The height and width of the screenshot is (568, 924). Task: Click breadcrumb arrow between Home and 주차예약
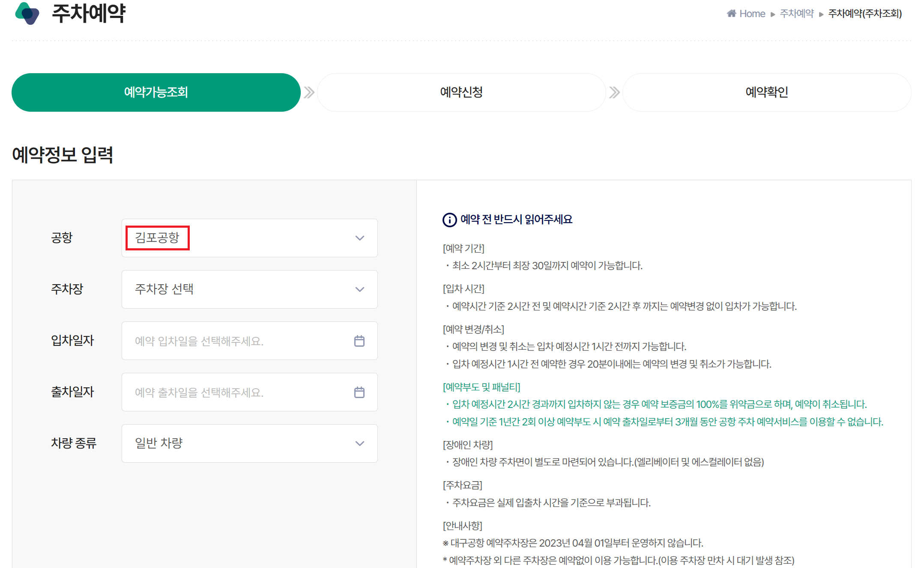pos(773,14)
